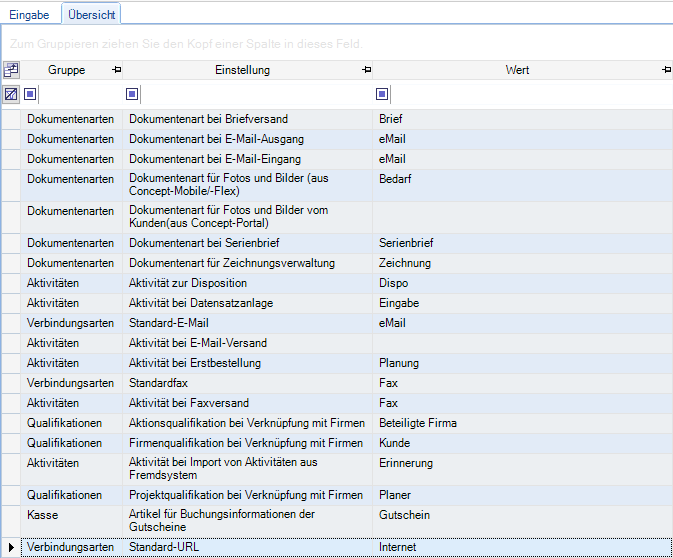Sort by the Einstellung column header

242,70
